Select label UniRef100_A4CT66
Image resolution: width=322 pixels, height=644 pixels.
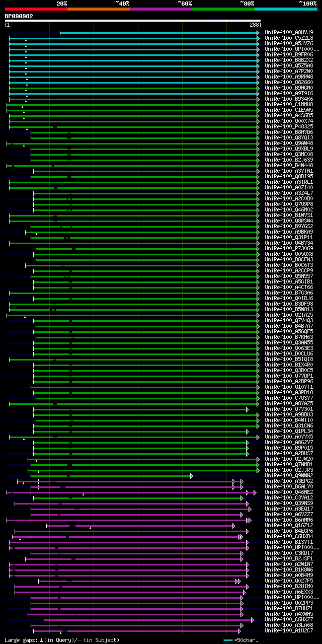pos(289,288)
